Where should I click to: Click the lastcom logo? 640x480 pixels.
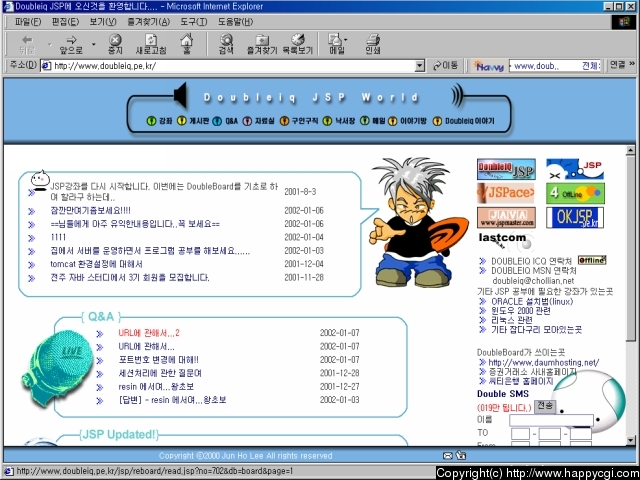point(505,241)
